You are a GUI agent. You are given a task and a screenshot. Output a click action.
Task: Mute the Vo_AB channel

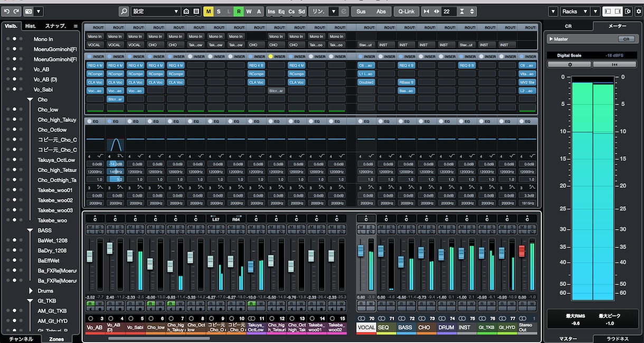[x=90, y=227]
